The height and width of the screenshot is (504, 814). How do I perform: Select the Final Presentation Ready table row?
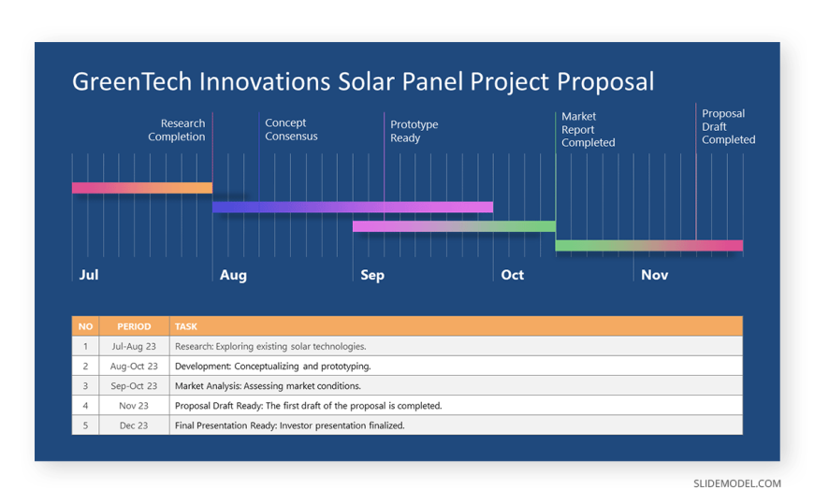click(289, 425)
